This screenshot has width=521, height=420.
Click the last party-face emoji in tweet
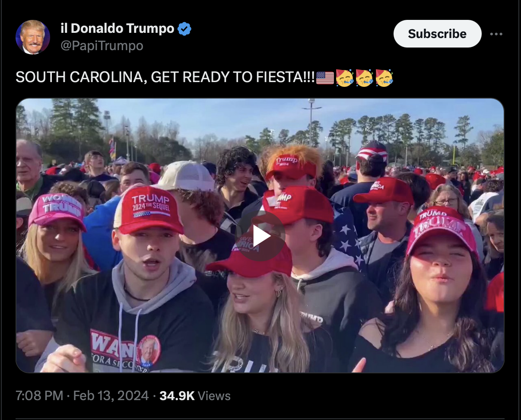point(384,78)
